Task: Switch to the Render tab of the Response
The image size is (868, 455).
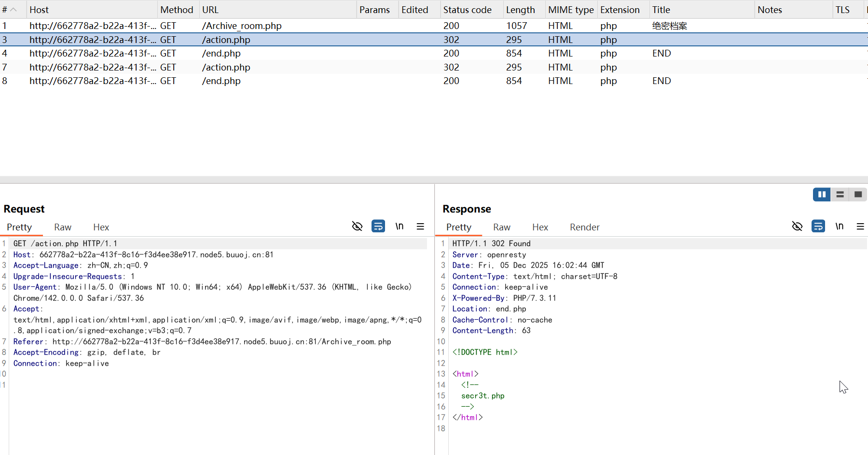Action: [584, 227]
